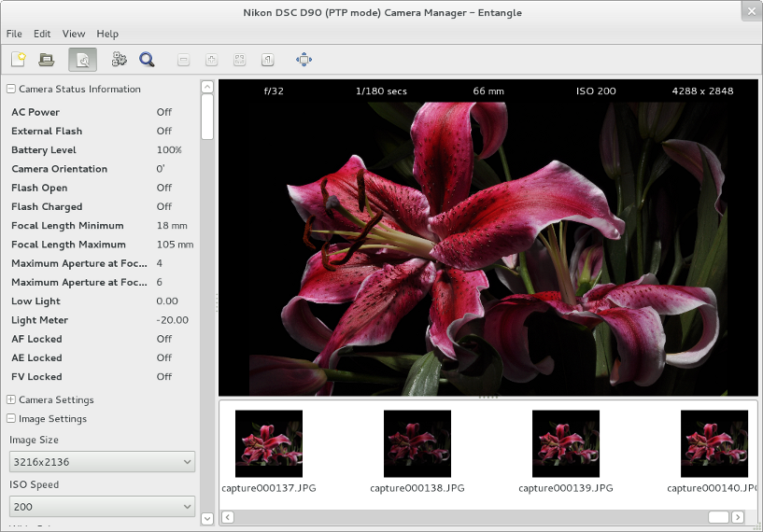Click the zoom normal 1:1 icon
Screen dimensions: 763x532
click(x=268, y=60)
